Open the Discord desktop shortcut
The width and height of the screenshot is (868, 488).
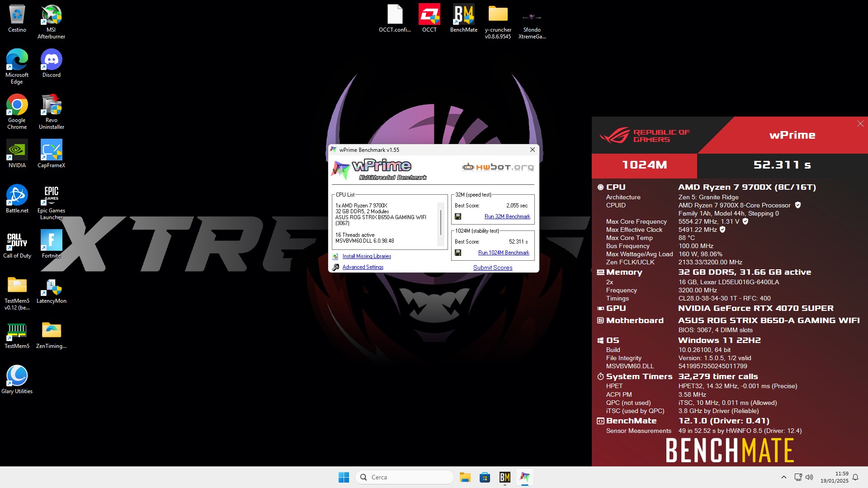(51, 64)
